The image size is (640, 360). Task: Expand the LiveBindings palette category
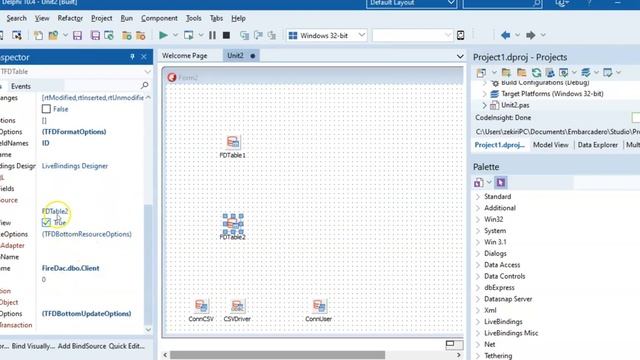(478, 322)
